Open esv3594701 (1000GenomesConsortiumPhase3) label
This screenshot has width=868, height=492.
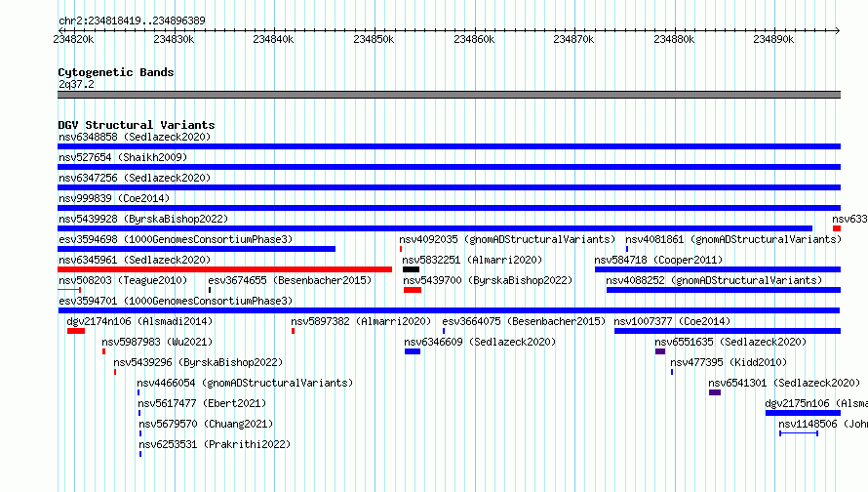coord(176,301)
